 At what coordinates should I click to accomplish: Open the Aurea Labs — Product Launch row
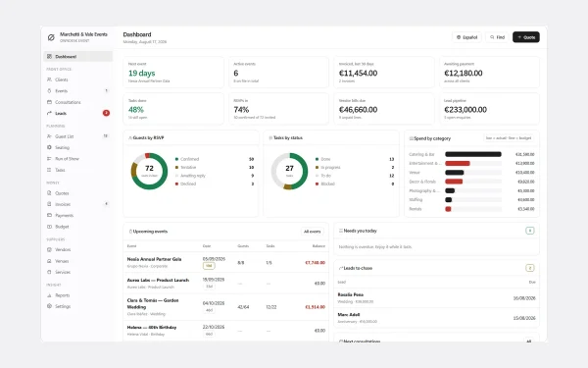pos(225,284)
